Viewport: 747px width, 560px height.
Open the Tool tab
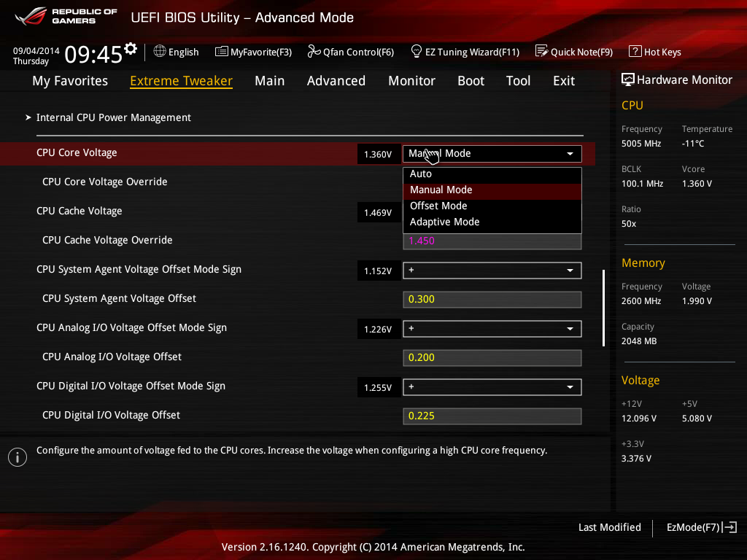pyautogui.click(x=519, y=81)
